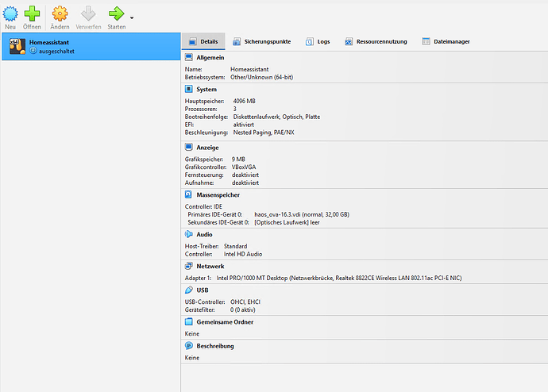Click the power status icon beside ausgeschaltet
Viewport: 548px width, 392px height.
[x=33, y=51]
